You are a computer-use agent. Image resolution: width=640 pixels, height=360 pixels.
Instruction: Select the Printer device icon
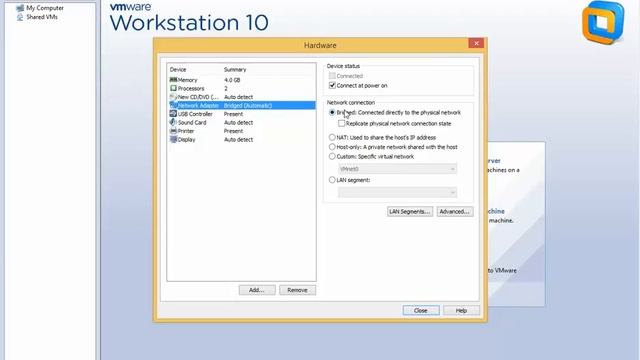pos(173,131)
